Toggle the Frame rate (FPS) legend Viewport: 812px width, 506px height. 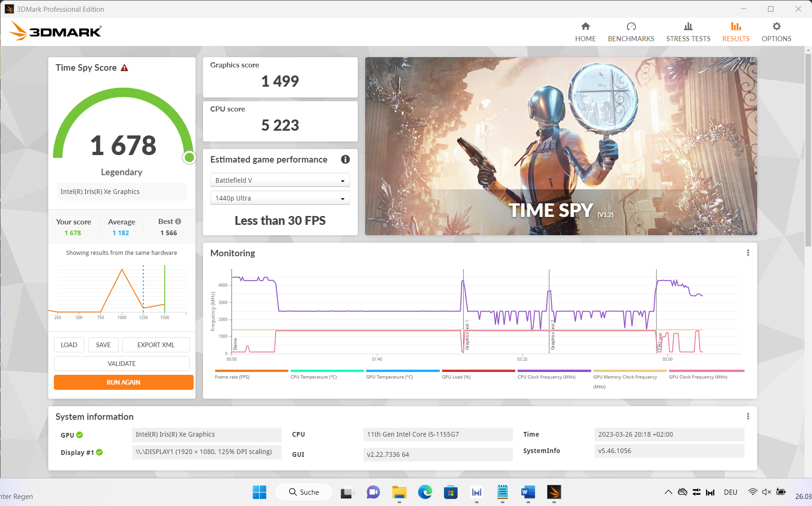click(251, 374)
